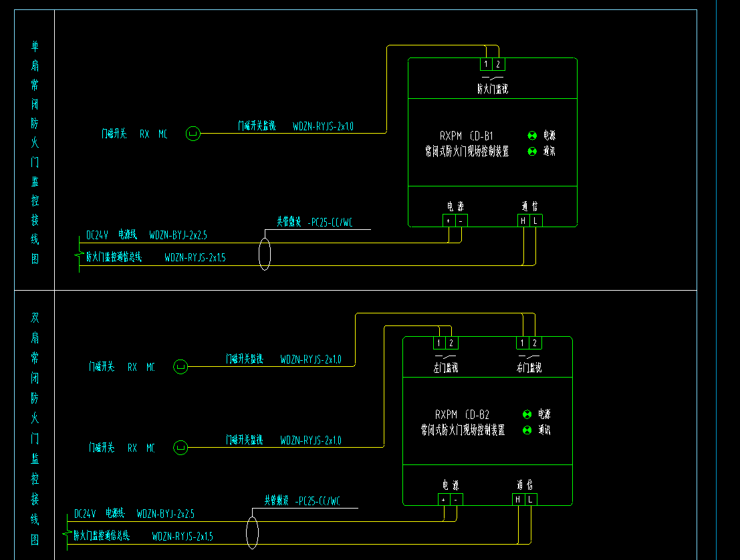Screen dimensions: 740x560
Task: Select the conduit ellipse symbol in the single-door diagram
Action: click(265, 255)
